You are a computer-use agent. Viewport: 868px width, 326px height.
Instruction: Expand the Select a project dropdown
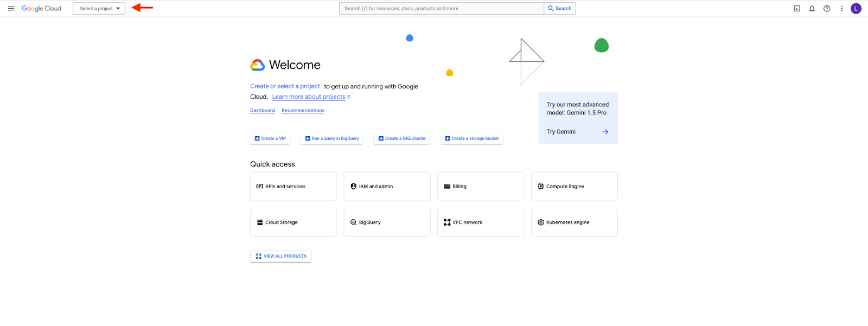(x=99, y=9)
